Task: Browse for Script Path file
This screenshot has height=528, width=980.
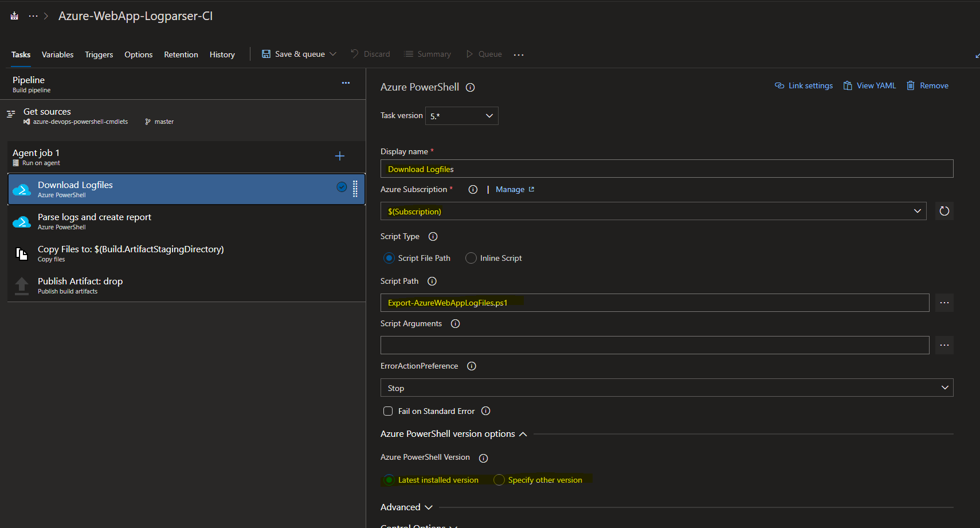Action: tap(944, 303)
